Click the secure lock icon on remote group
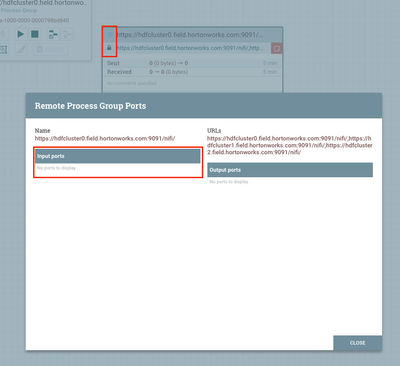The width and height of the screenshot is (400, 366). click(109, 48)
